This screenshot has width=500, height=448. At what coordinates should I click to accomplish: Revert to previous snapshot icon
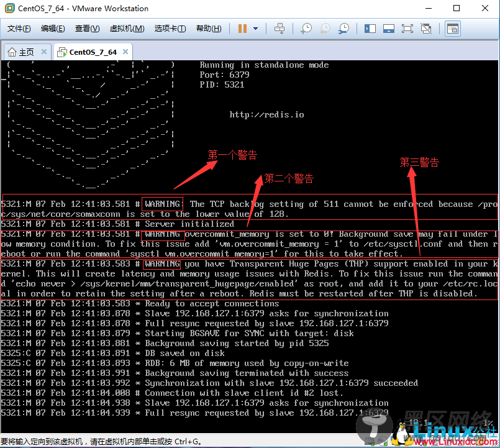click(325, 29)
